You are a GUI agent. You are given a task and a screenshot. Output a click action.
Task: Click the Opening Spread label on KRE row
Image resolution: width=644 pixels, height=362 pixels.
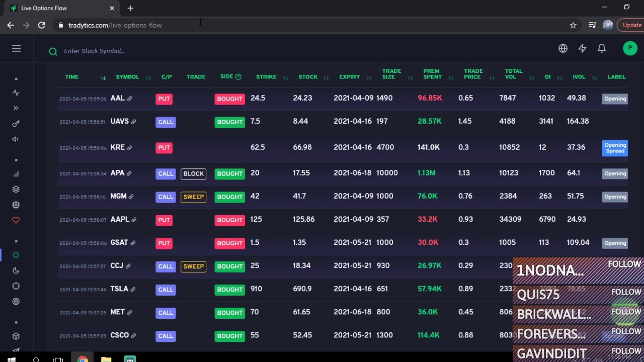pos(615,148)
